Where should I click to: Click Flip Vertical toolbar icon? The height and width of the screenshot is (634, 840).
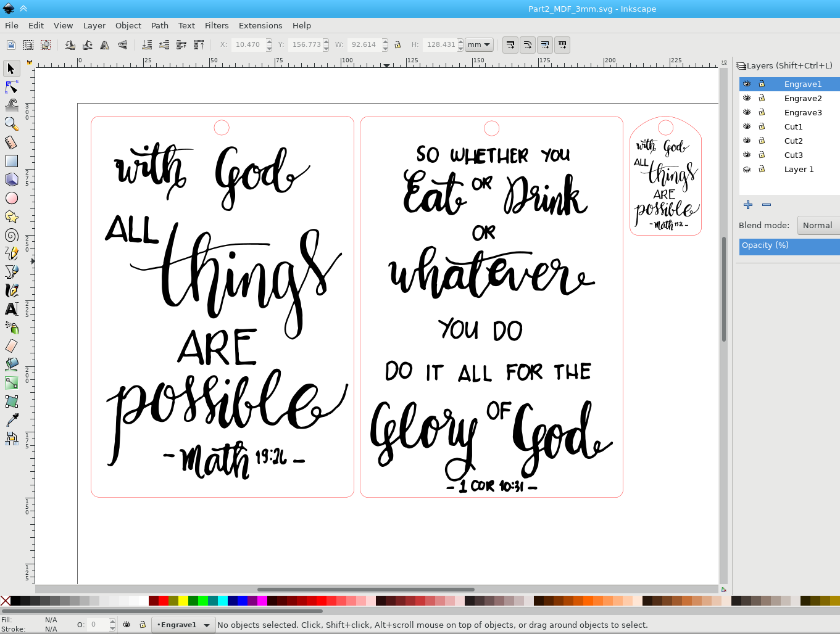click(x=122, y=44)
